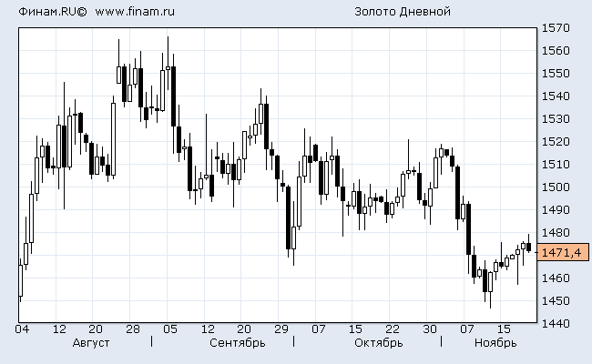Select the 1440 price axis label
The width and height of the screenshot is (592, 364).
coord(556,324)
